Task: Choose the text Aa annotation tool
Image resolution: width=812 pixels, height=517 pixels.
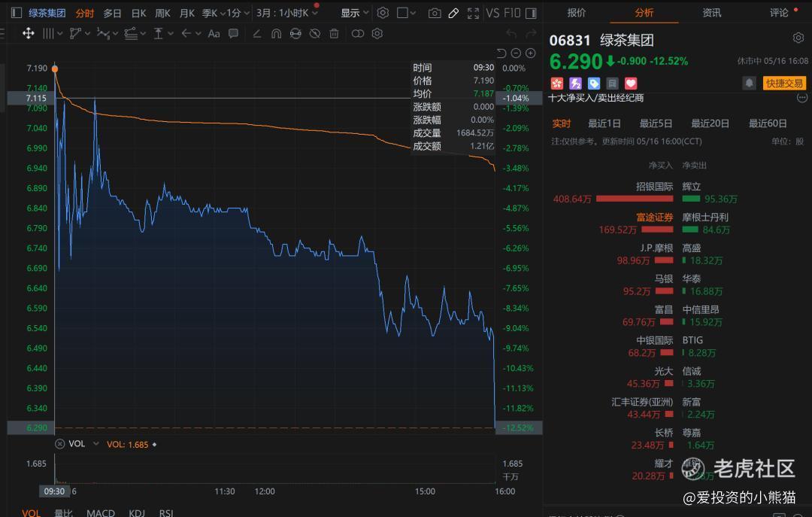Action: point(214,34)
